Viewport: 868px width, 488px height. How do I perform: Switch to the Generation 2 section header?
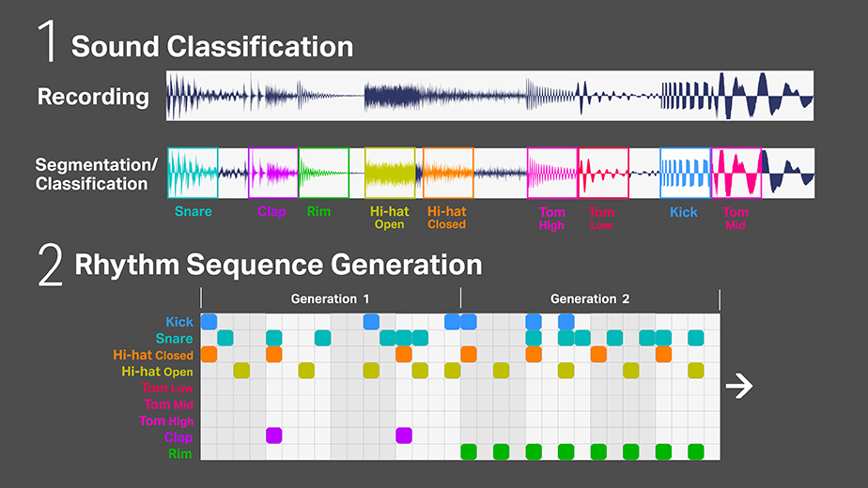[x=590, y=299]
